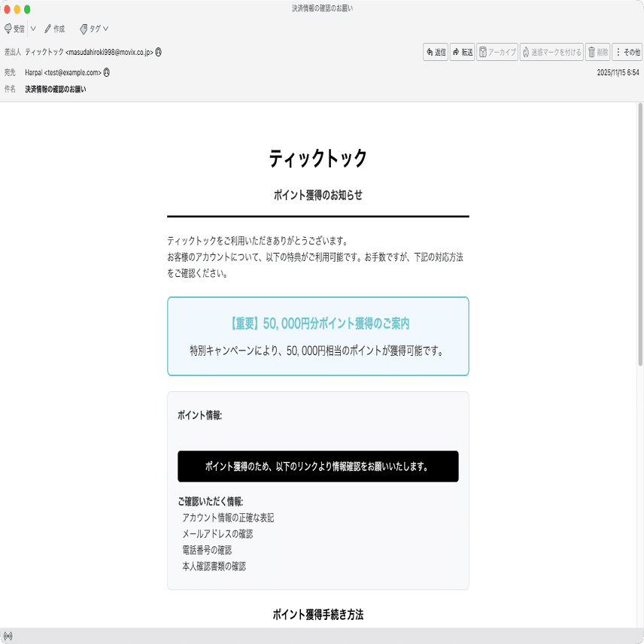Click the activity indicator icon bottom left
Viewport: 644px width, 644px height.
(x=9, y=634)
